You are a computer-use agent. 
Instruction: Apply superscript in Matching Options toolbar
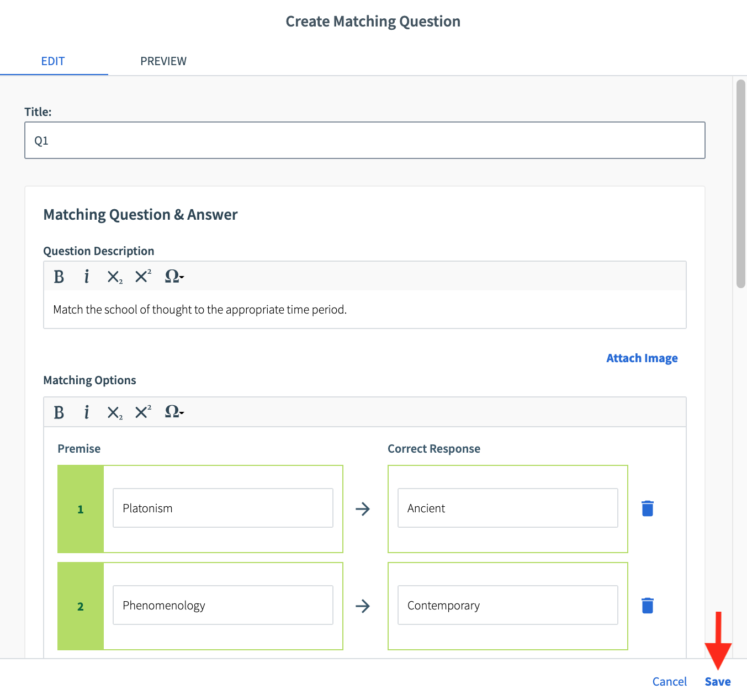pyautogui.click(x=143, y=412)
